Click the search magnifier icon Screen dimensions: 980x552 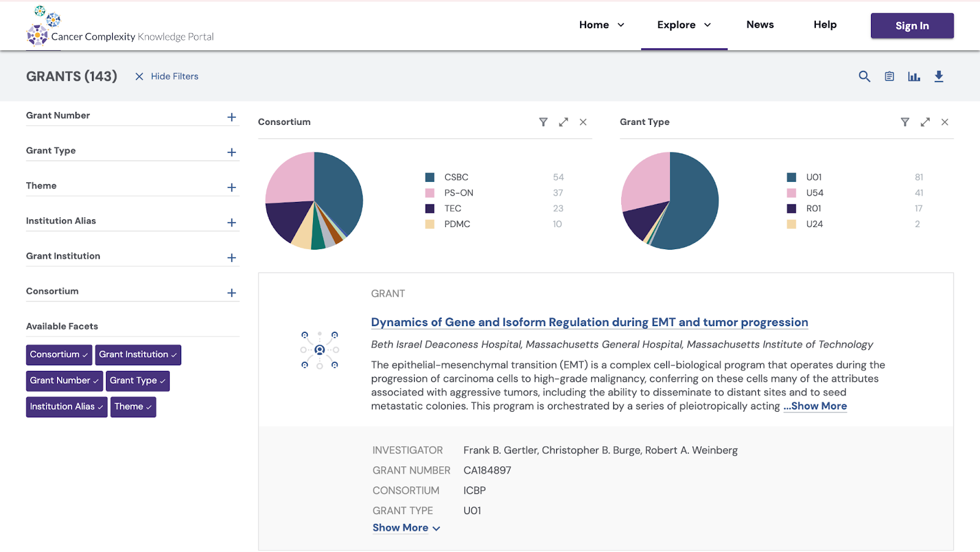tap(864, 76)
